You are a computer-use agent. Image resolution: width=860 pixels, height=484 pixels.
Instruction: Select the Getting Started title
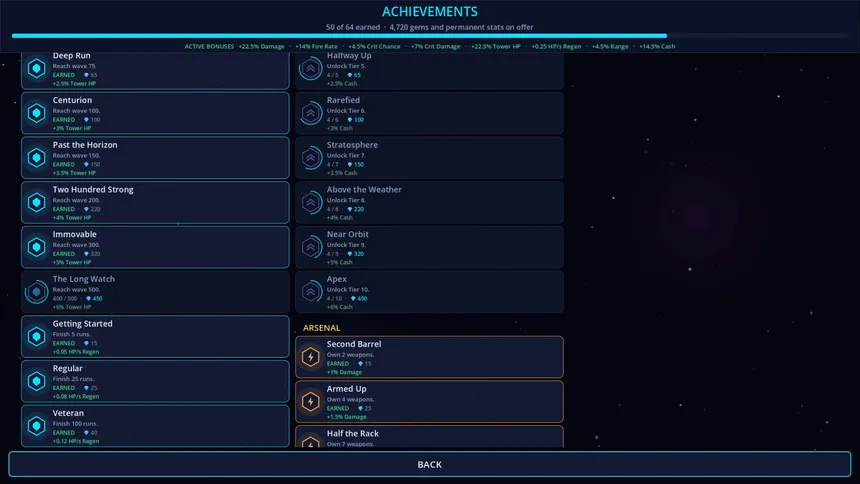[x=83, y=324]
